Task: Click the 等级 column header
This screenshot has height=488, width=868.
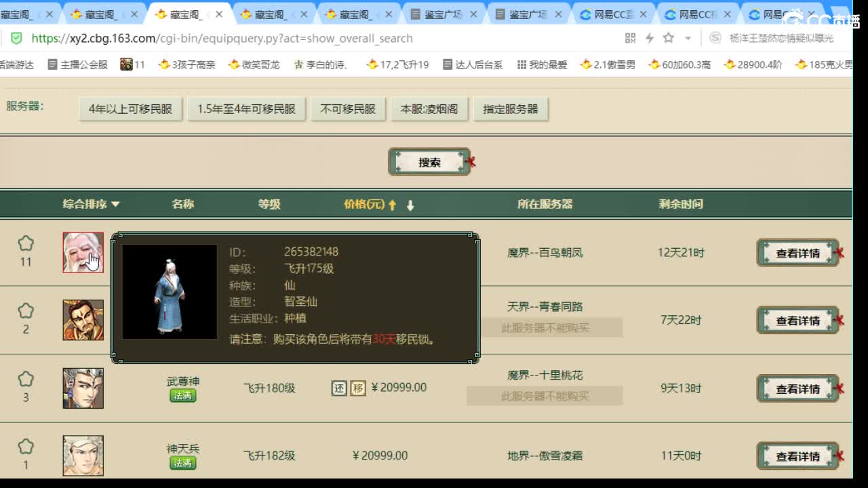Action: pyautogui.click(x=269, y=204)
